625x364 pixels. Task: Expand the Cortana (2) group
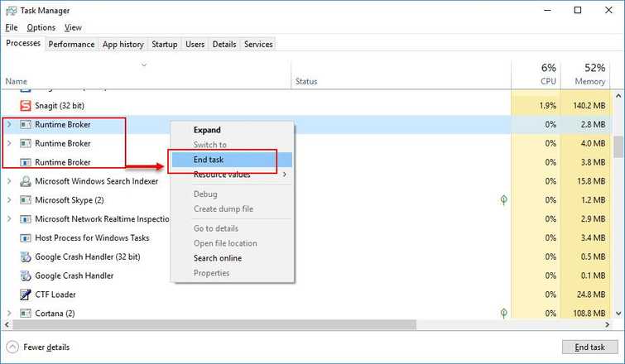tap(9, 313)
